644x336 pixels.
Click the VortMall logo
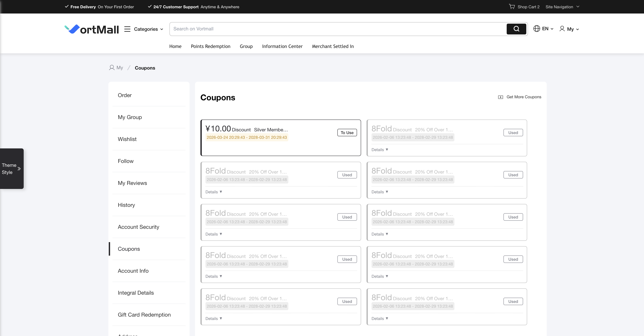point(91,29)
